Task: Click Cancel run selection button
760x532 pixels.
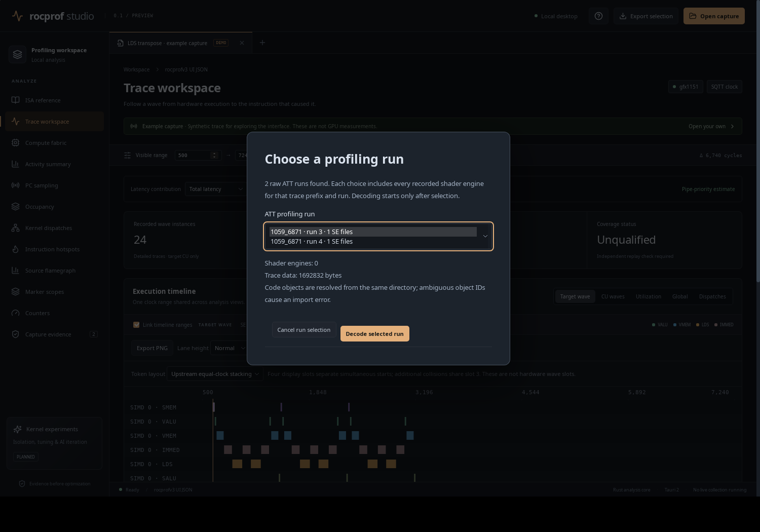Action: click(x=304, y=330)
